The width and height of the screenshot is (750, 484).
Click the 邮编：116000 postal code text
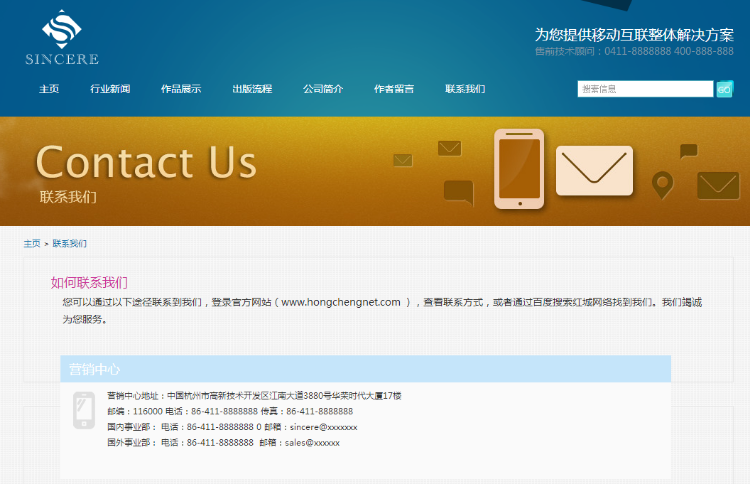135,411
